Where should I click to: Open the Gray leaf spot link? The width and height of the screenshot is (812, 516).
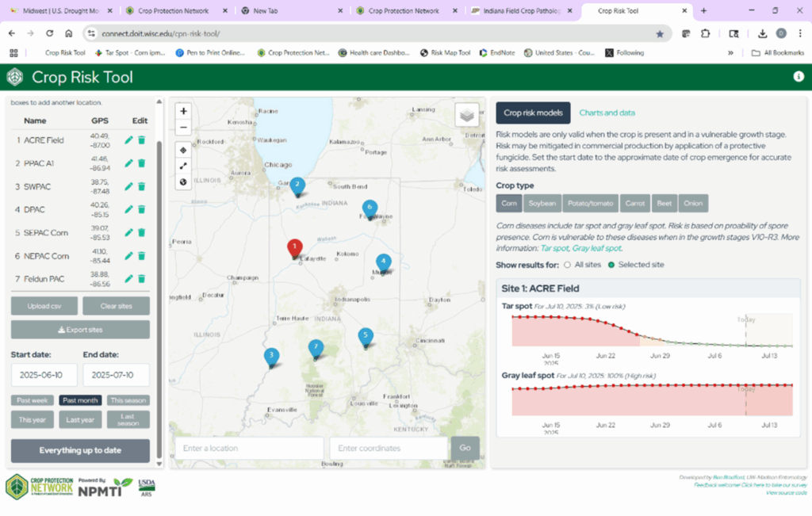pos(596,248)
